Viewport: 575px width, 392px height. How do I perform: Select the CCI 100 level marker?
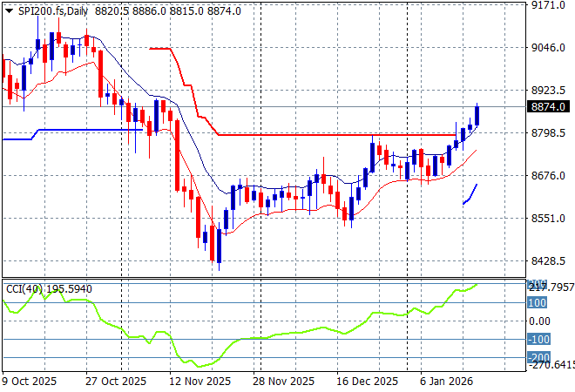(538, 303)
